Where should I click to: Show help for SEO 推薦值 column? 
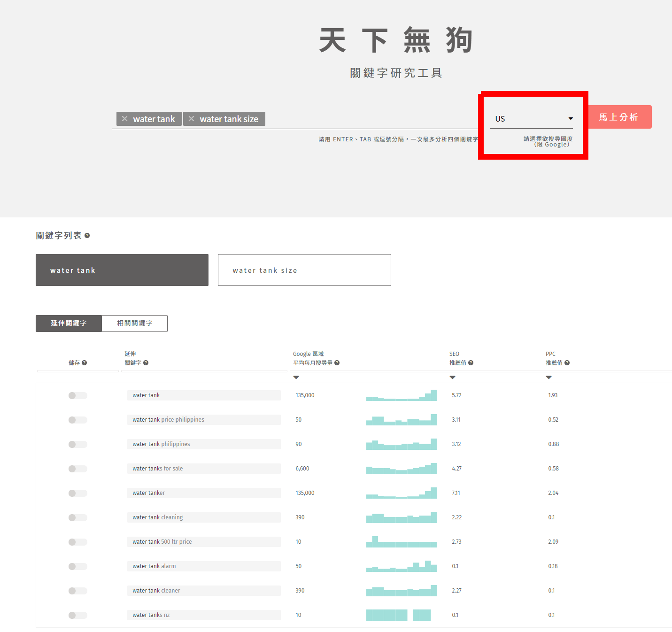[x=471, y=363]
